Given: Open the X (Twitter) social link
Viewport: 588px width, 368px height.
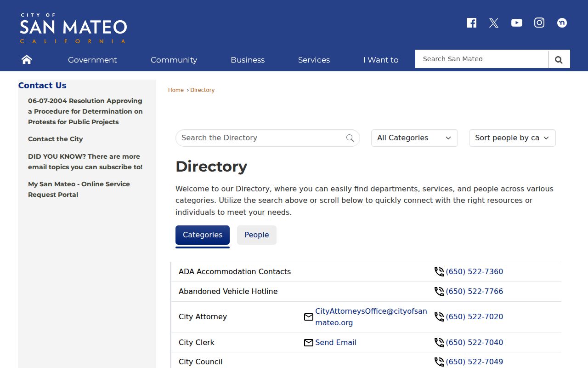Looking at the screenshot, I should coord(494,23).
